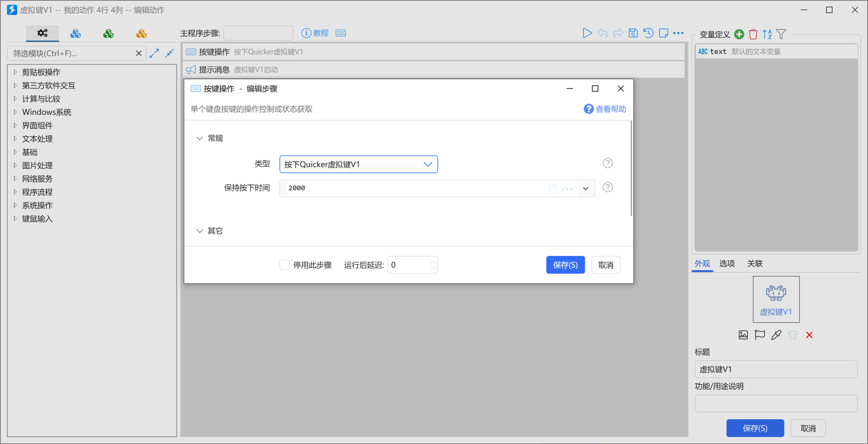Collapse the 常规 section
This screenshot has height=444, width=868.
(199, 138)
